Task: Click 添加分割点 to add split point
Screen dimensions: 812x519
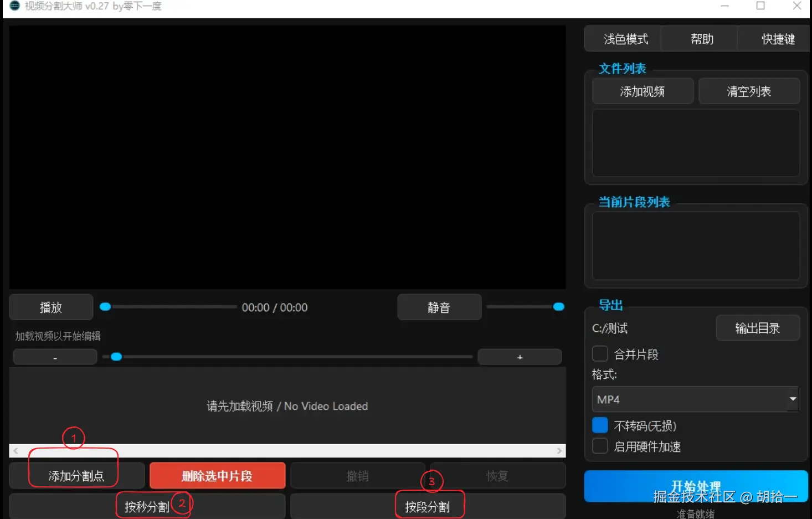Action: 76,476
